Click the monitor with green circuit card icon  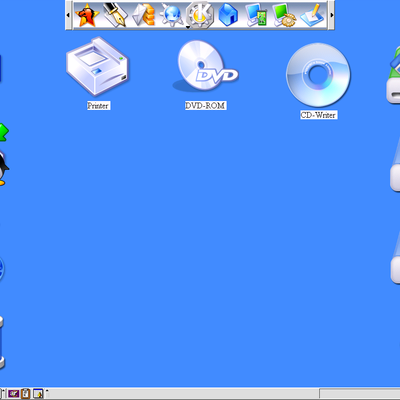pyautogui.click(x=256, y=15)
